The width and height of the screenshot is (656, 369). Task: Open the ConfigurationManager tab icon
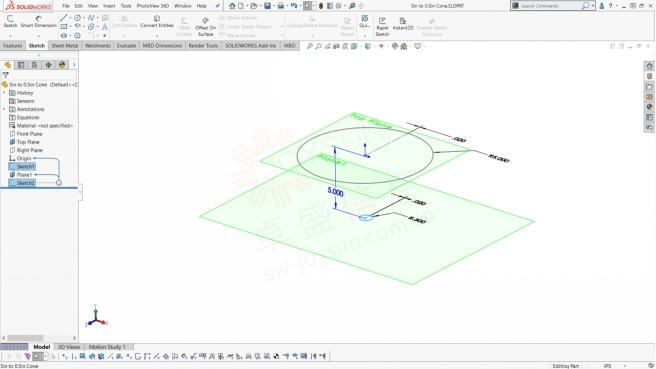point(35,65)
